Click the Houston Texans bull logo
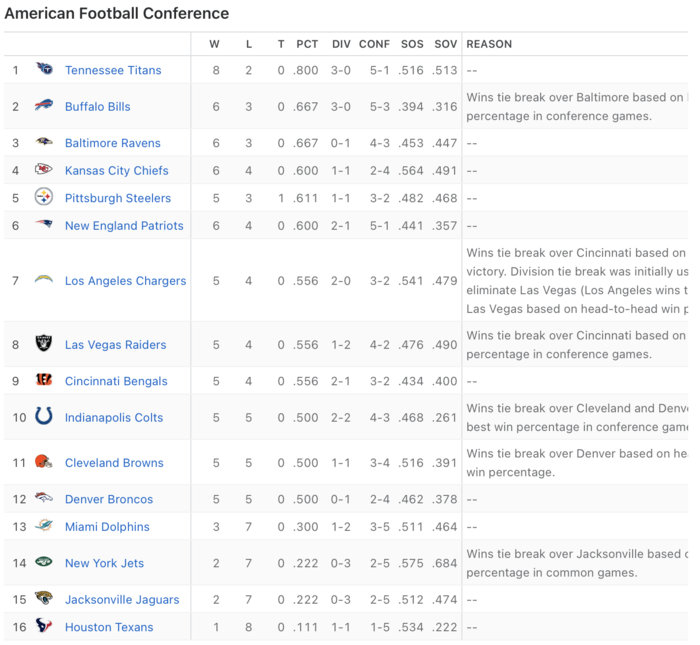The image size is (700, 645). [44, 625]
